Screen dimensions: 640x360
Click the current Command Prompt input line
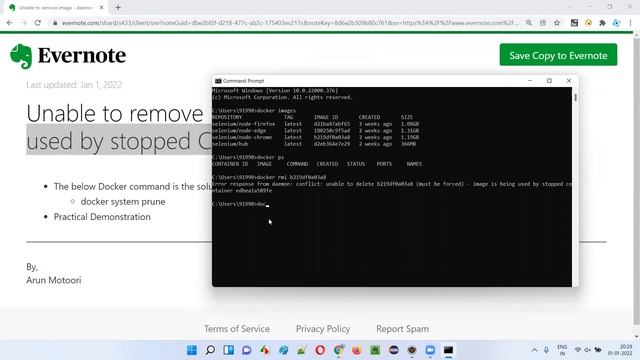pos(241,204)
